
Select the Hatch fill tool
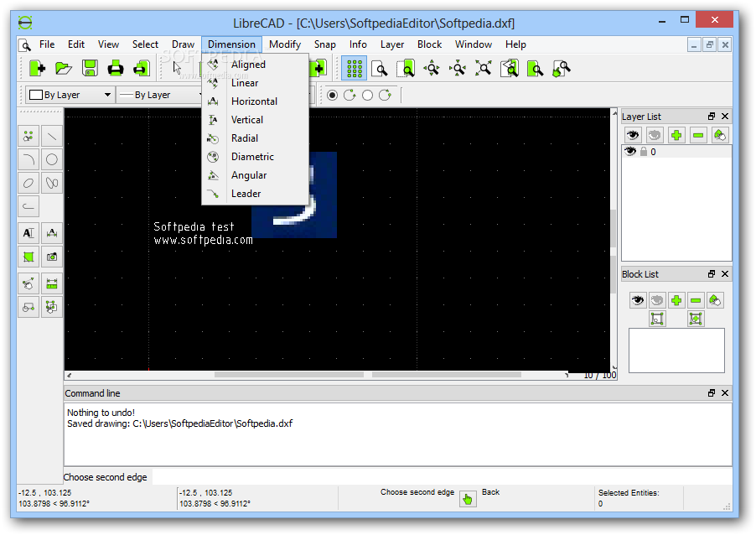28,256
